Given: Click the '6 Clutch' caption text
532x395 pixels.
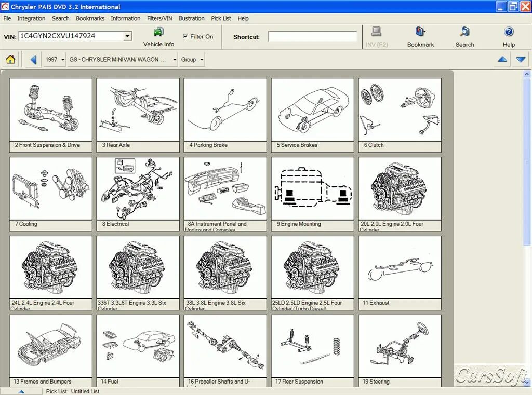Looking at the screenshot, I should pos(374,145).
